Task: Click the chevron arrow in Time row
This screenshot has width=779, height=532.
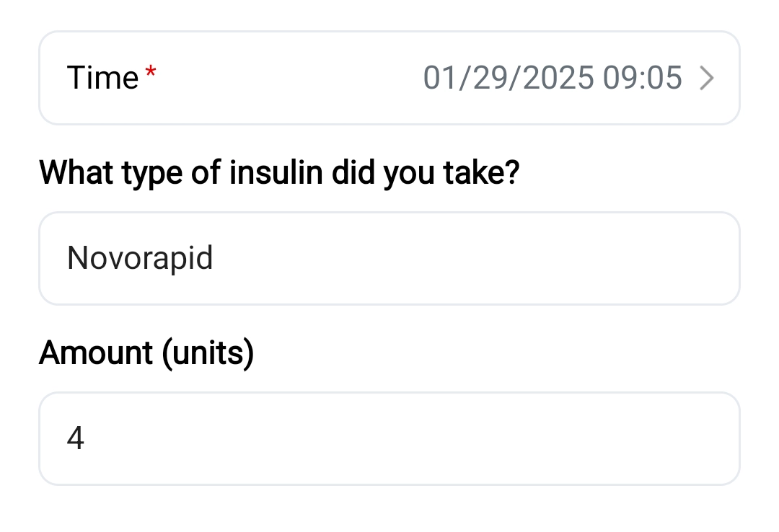Action: click(707, 78)
